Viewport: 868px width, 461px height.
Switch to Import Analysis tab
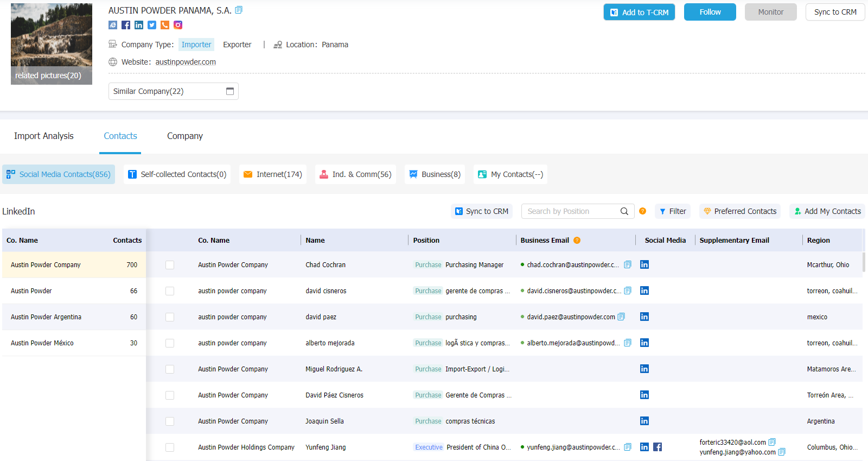click(44, 136)
